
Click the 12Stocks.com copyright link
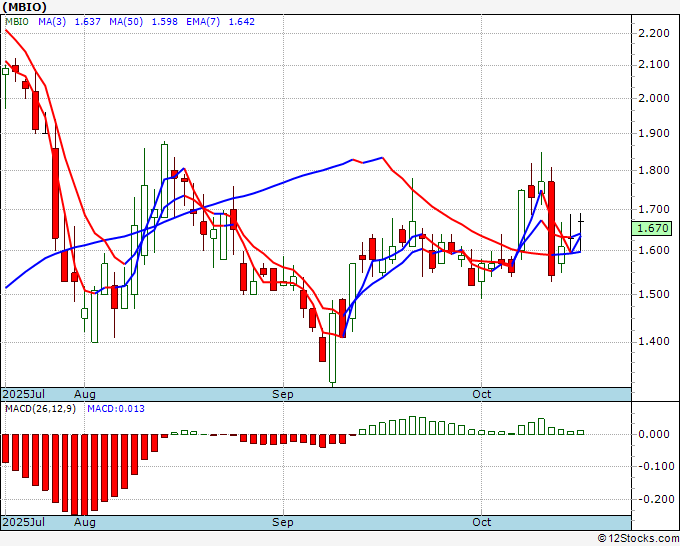point(638,539)
